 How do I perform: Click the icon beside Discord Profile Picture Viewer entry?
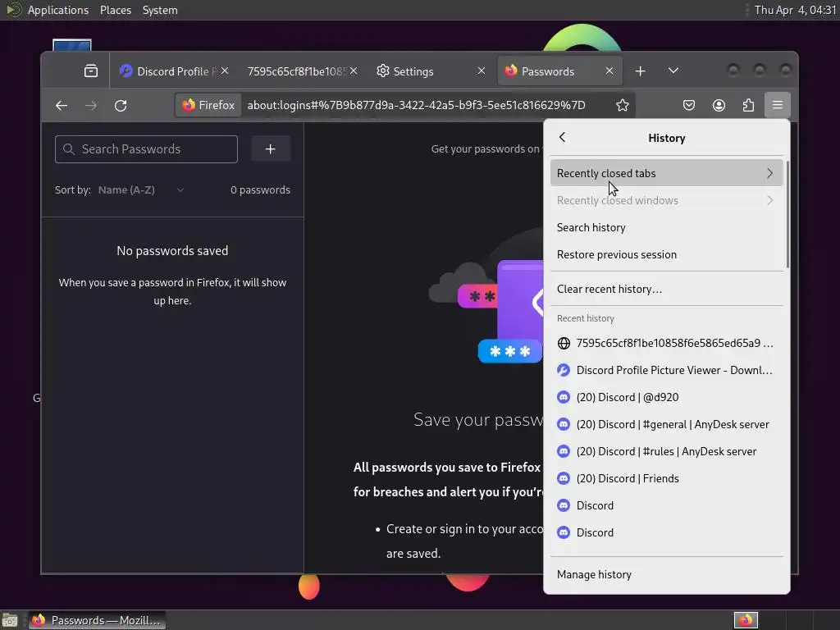point(564,370)
